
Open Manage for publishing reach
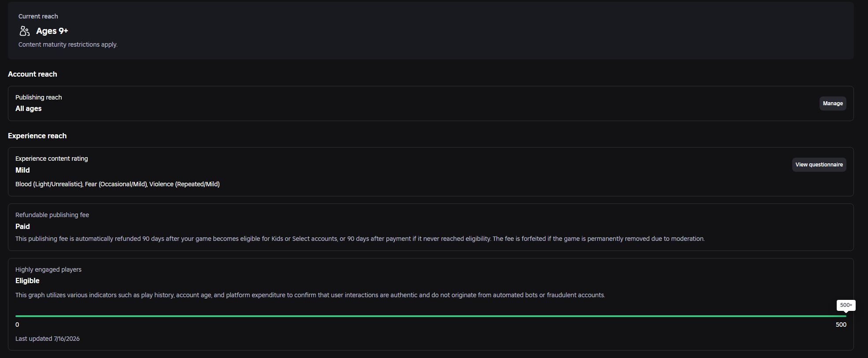click(833, 103)
